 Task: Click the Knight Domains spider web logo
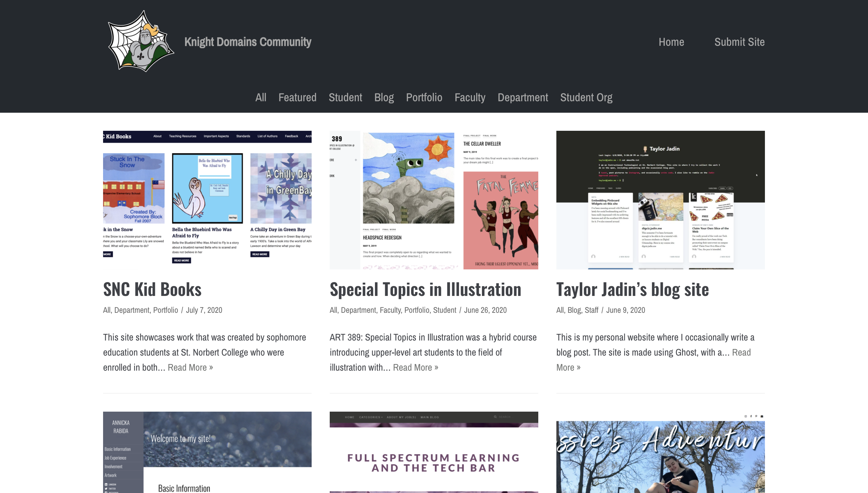(x=140, y=41)
